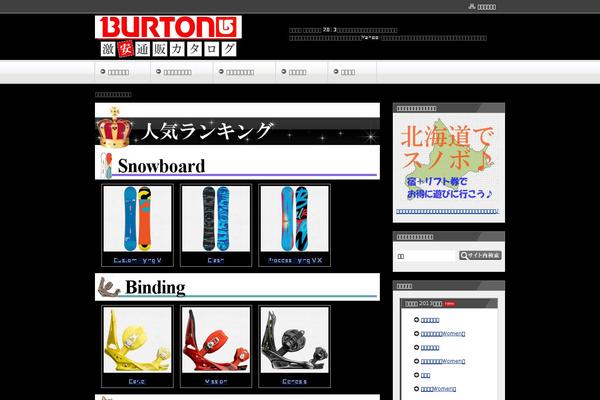This screenshot has width=600, height=400.
Task: Select the first item in the navigation bar
Action: (122, 72)
